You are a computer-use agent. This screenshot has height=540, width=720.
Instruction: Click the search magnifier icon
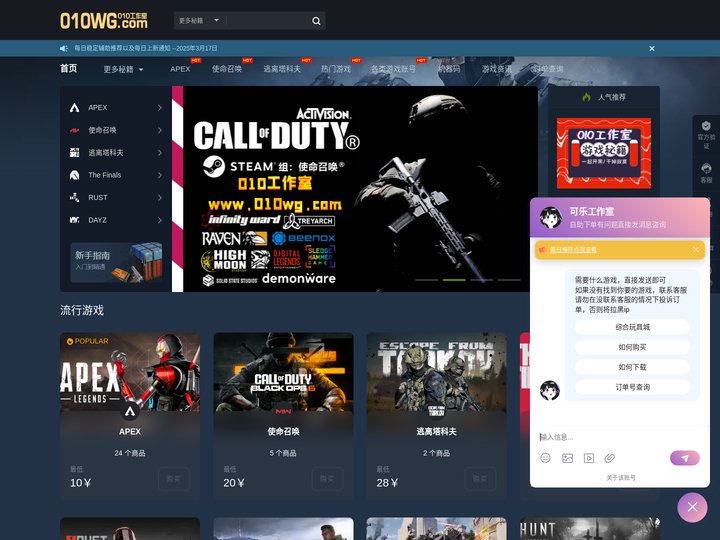(316, 21)
